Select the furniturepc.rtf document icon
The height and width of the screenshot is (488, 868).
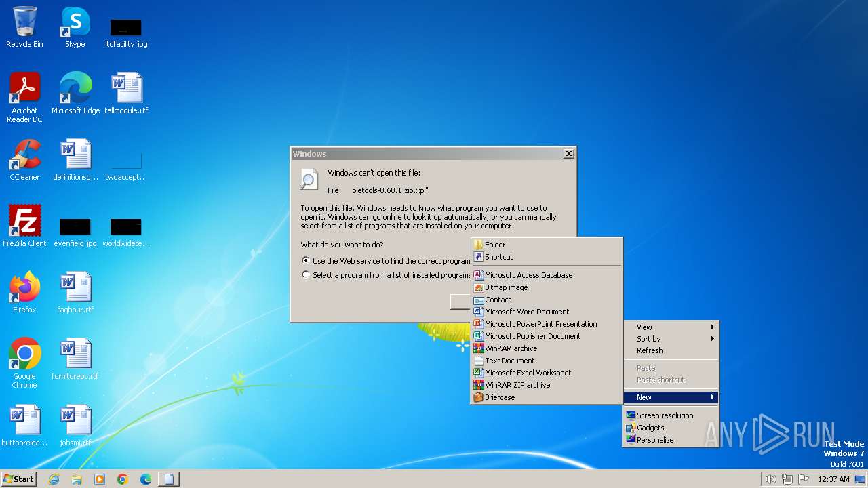(75, 359)
